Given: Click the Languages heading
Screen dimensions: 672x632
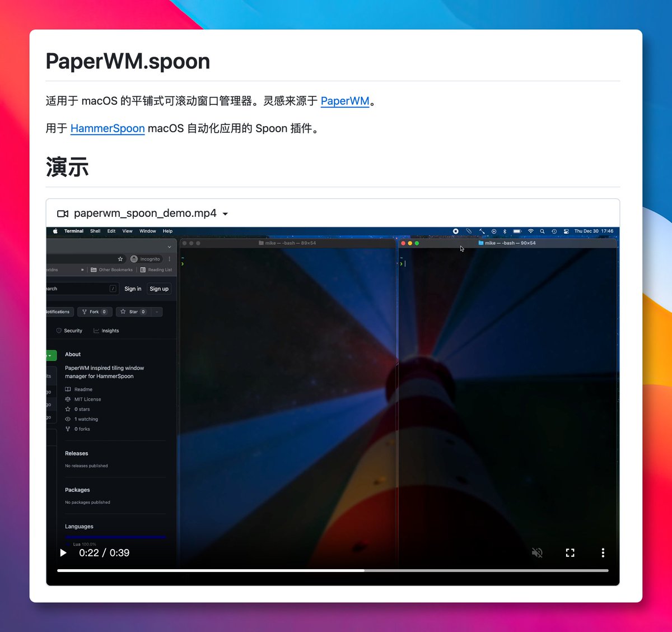Looking at the screenshot, I should [x=79, y=527].
